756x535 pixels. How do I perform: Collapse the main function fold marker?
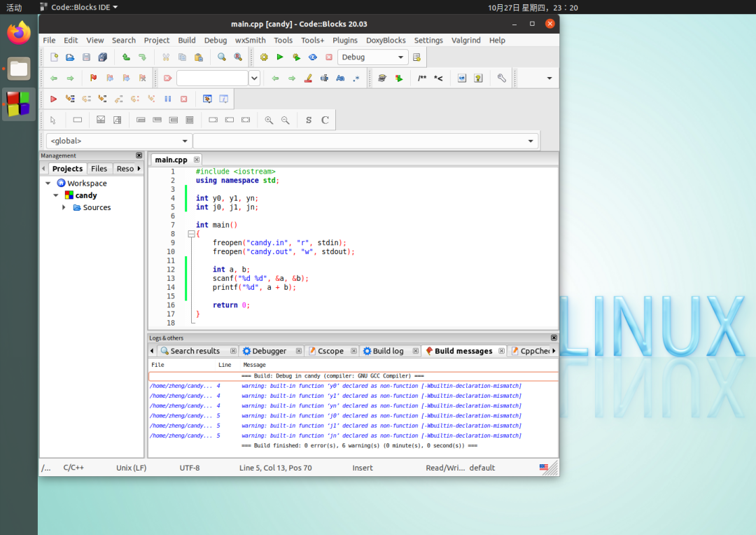pos(191,234)
